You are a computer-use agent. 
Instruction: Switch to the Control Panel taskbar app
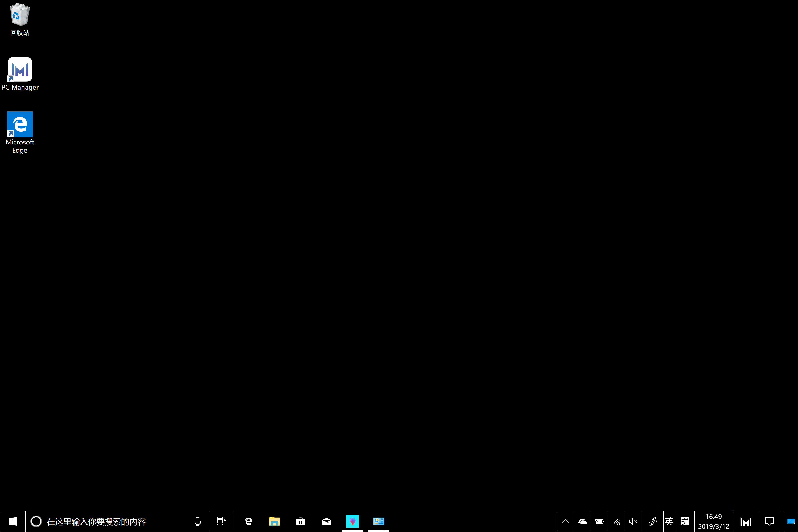pos(379,521)
